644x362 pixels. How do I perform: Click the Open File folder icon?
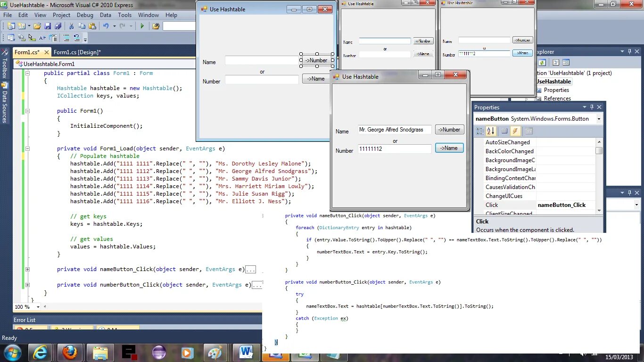pyautogui.click(x=37, y=26)
